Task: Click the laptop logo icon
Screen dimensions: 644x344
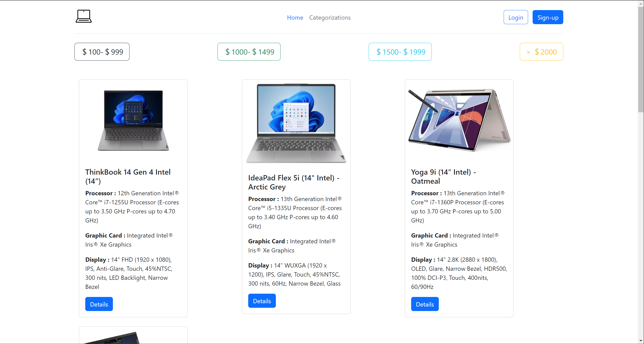Action: click(84, 16)
